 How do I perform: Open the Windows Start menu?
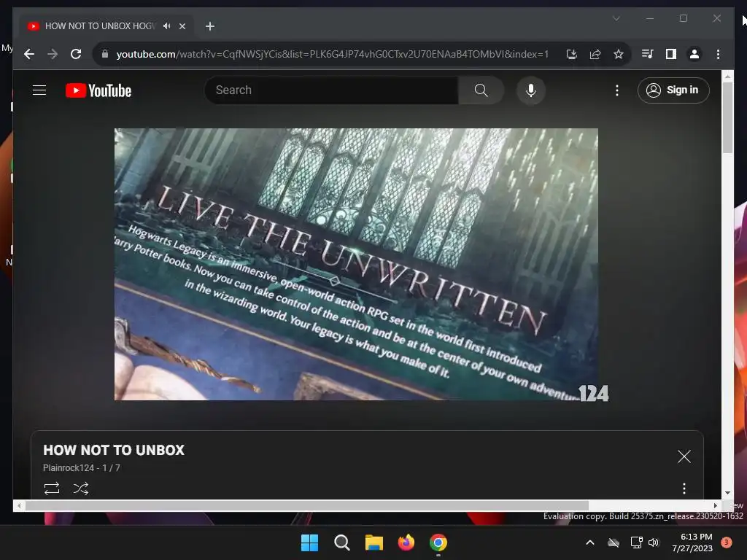pyautogui.click(x=309, y=542)
